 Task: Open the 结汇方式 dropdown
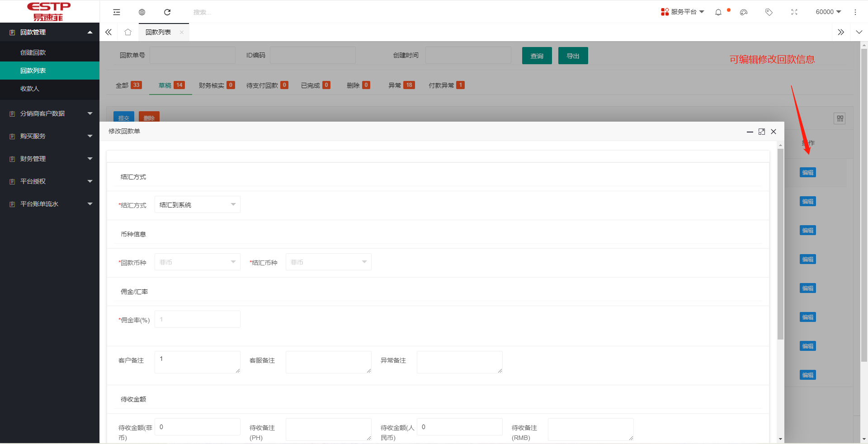point(197,205)
